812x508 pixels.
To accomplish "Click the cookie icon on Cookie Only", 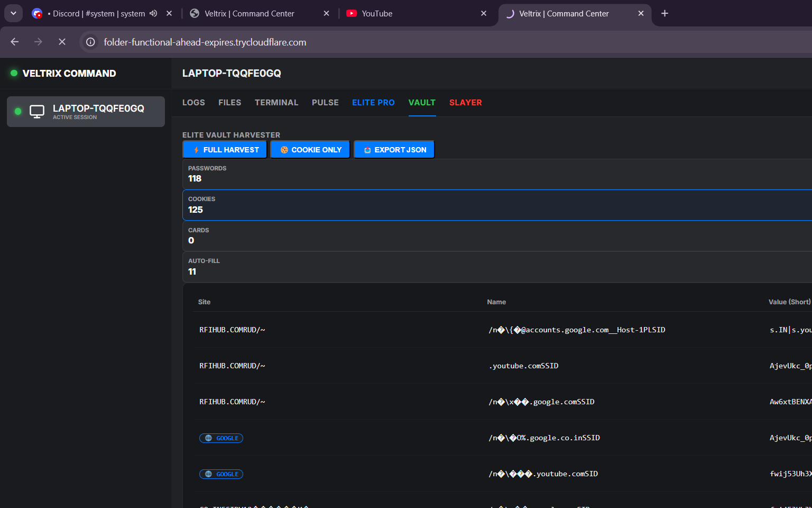I will (284, 149).
